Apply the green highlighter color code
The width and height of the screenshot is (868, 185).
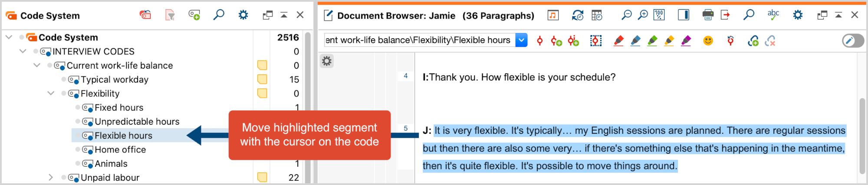click(x=652, y=41)
